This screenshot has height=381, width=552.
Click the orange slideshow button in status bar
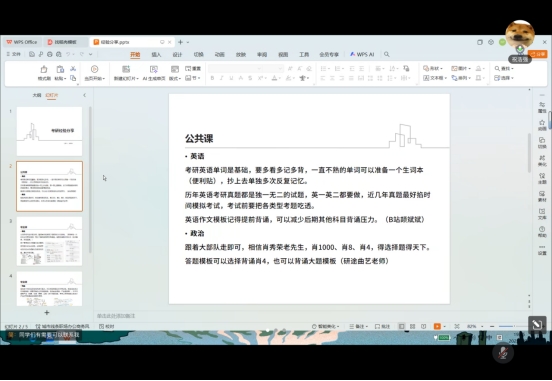pyautogui.click(x=437, y=326)
